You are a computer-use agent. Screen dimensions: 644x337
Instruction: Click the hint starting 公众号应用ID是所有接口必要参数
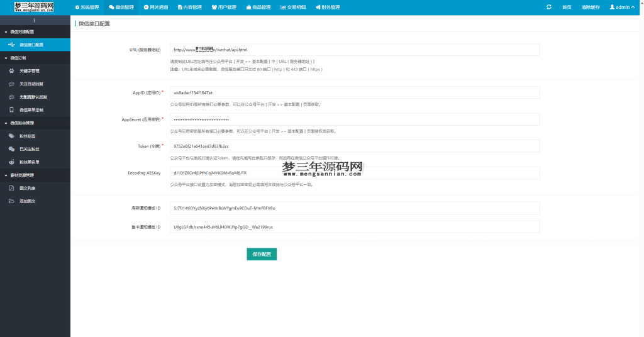click(x=246, y=104)
